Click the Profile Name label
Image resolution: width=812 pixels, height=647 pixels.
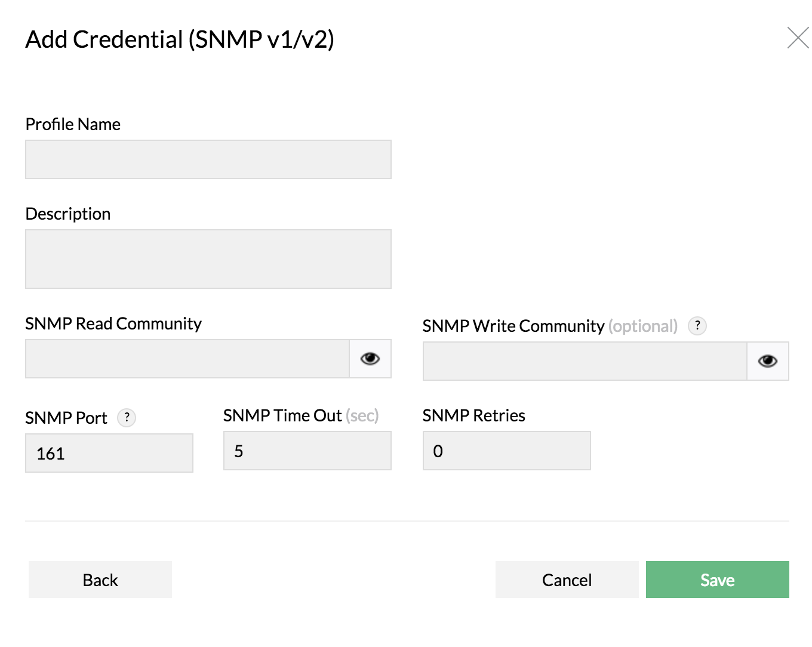pyautogui.click(x=73, y=124)
